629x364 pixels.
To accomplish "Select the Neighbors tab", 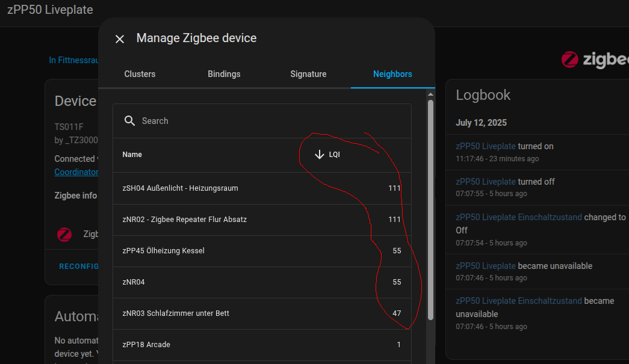I will pyautogui.click(x=392, y=74).
